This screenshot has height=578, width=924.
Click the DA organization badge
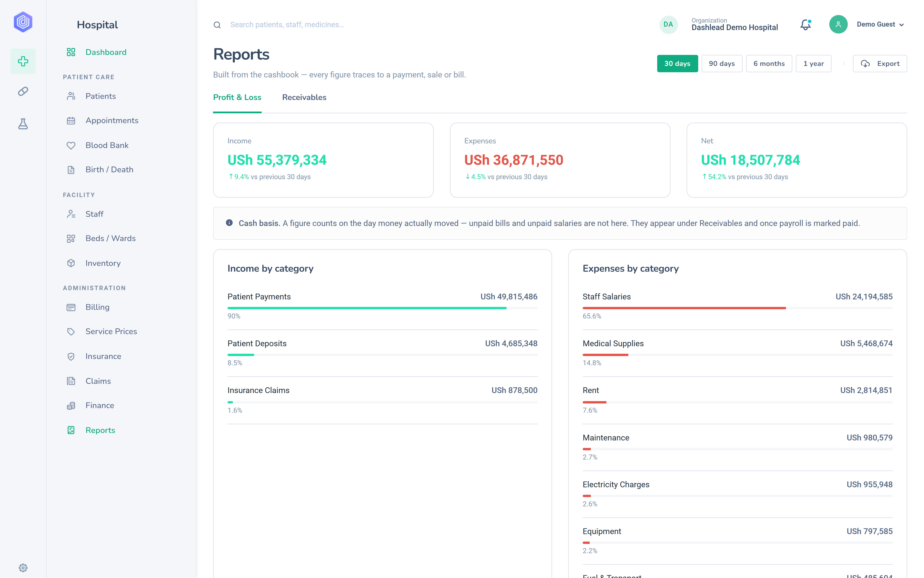pyautogui.click(x=668, y=24)
